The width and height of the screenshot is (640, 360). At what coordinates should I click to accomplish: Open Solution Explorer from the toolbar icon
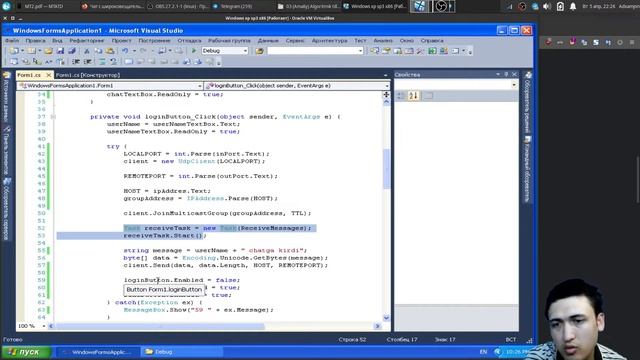pos(374,51)
